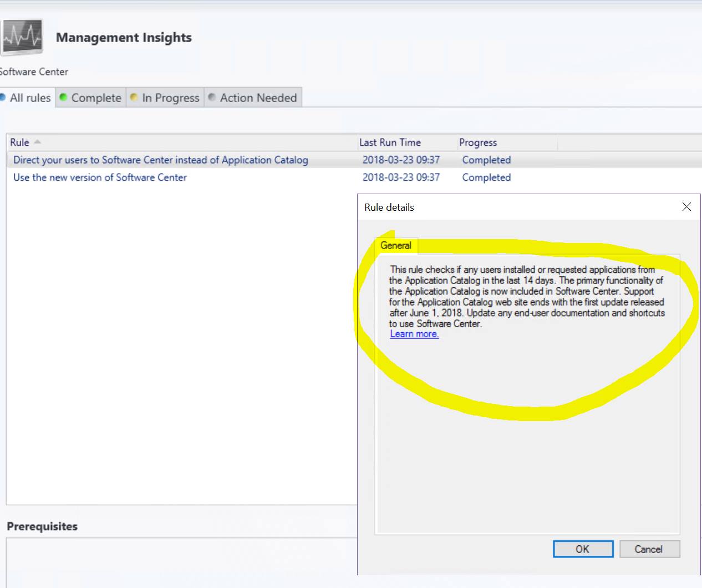
Task: Click the Prerequisites heading
Action: click(x=42, y=526)
